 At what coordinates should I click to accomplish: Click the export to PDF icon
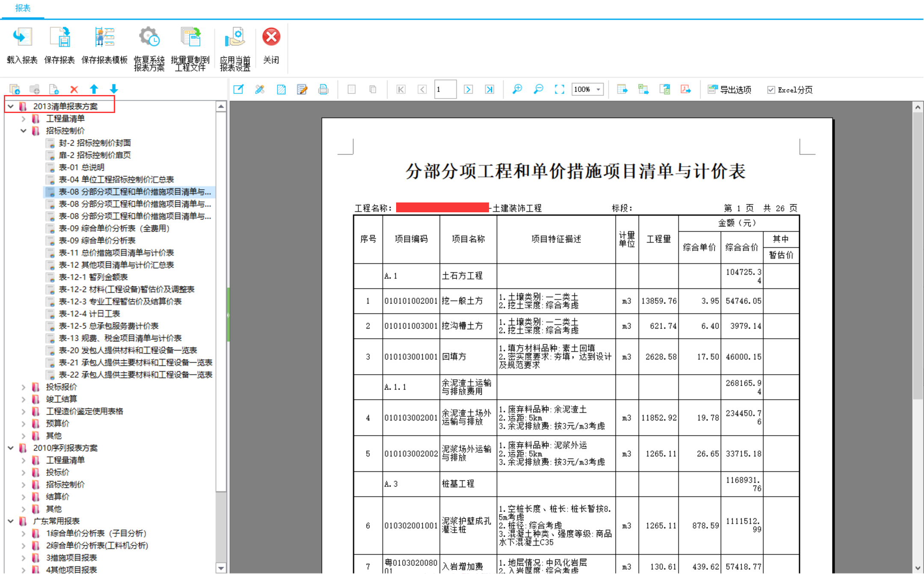[x=686, y=89]
